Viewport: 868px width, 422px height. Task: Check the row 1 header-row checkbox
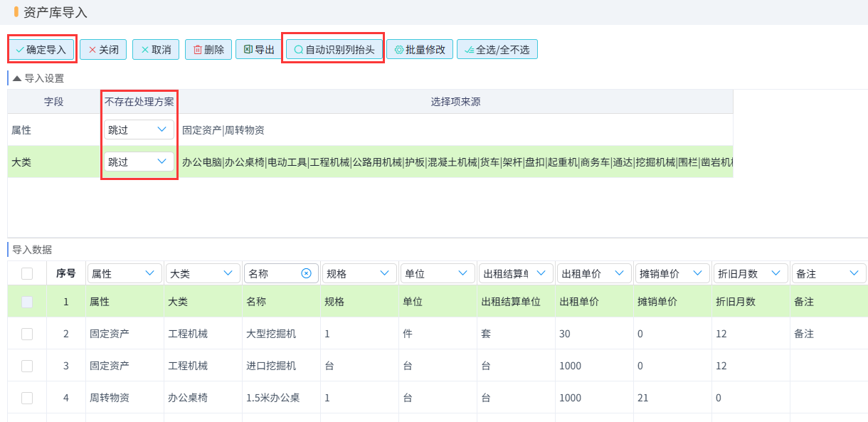[x=27, y=302]
